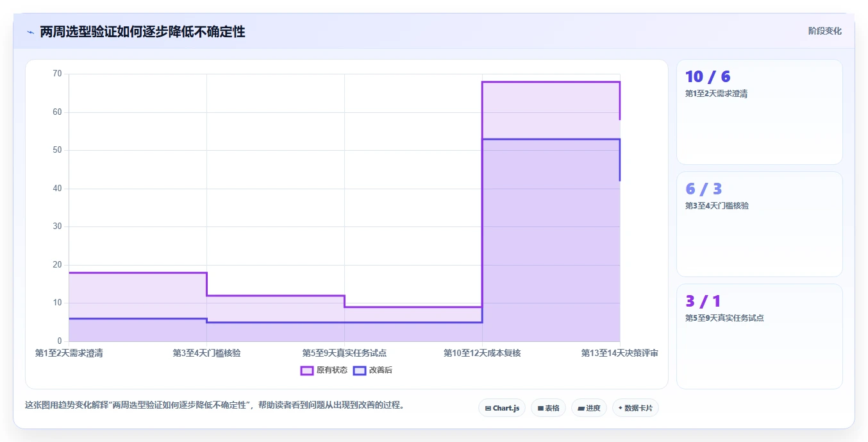Click the chart icon beside the title

pyautogui.click(x=30, y=32)
